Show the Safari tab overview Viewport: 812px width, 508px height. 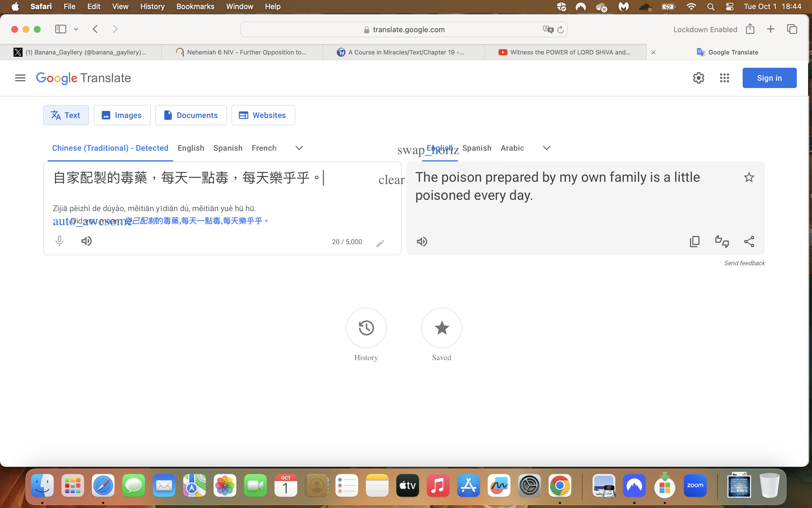792,29
